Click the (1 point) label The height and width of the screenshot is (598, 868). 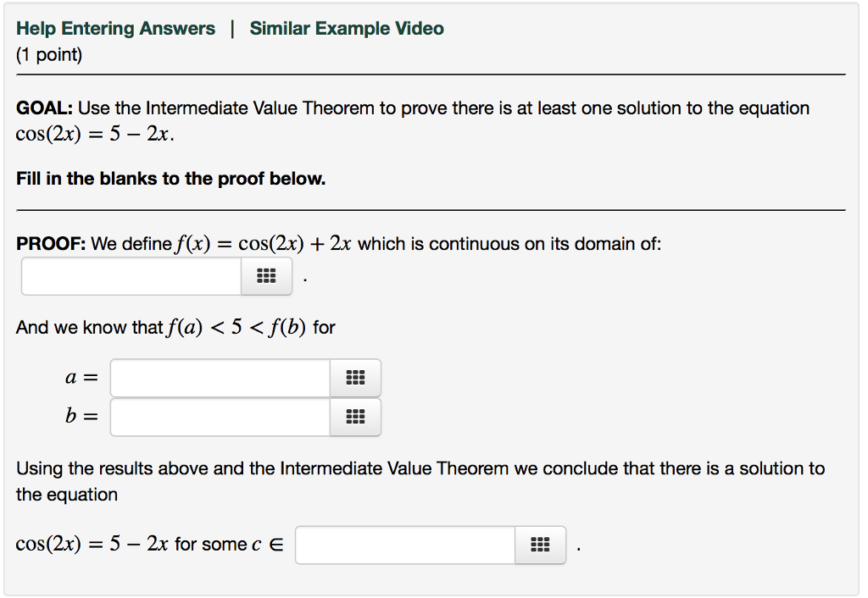(49, 55)
